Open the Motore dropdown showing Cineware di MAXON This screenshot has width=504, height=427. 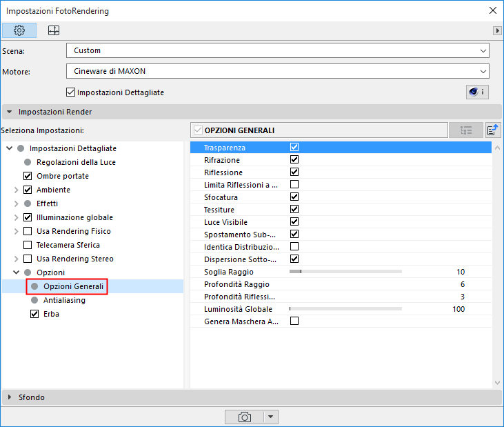click(x=278, y=71)
